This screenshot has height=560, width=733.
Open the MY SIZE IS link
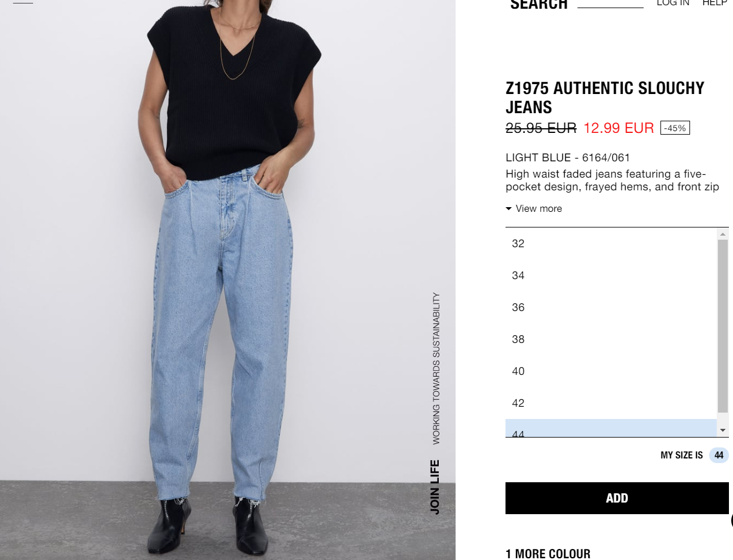[681, 456]
